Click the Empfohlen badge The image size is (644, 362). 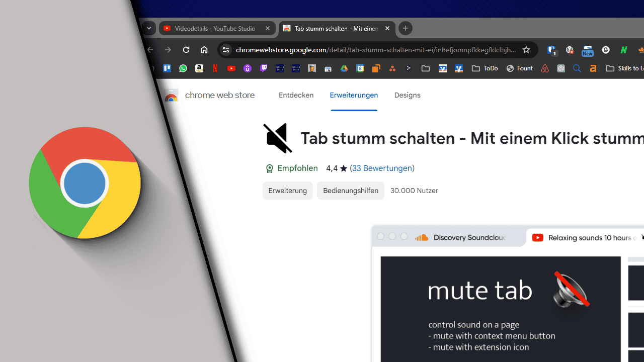pos(292,168)
